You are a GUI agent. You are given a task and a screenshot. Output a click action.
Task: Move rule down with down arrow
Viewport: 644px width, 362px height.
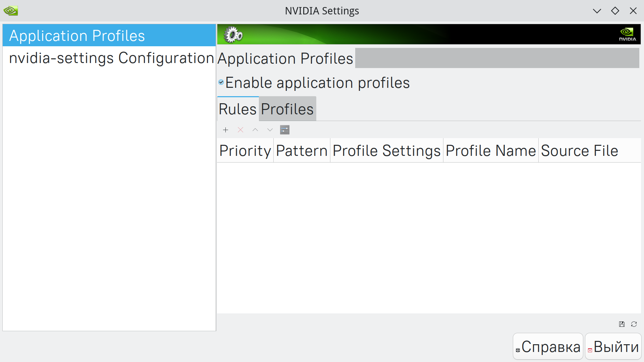point(270,130)
